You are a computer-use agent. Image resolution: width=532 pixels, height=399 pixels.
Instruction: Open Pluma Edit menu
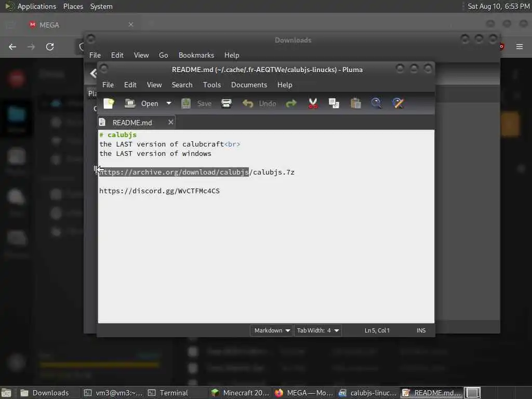click(x=130, y=85)
